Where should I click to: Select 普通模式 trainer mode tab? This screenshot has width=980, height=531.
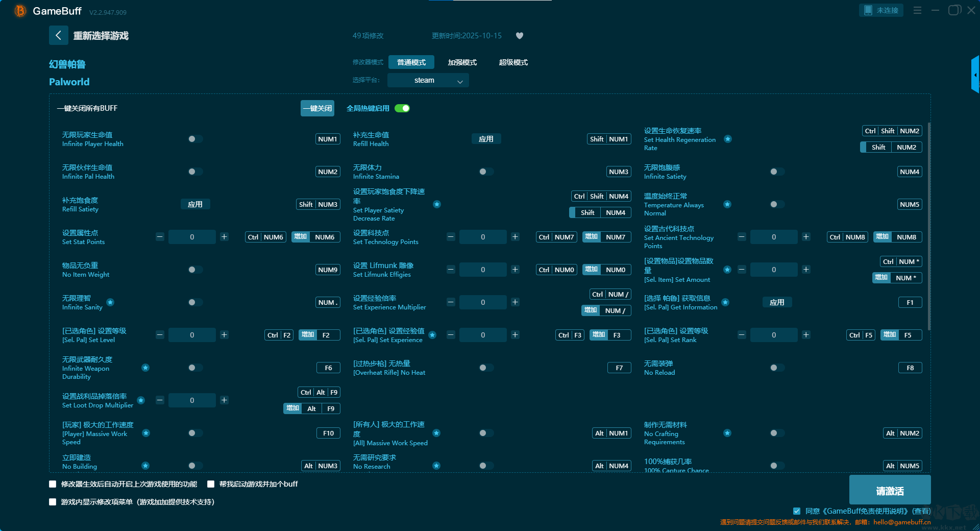411,62
